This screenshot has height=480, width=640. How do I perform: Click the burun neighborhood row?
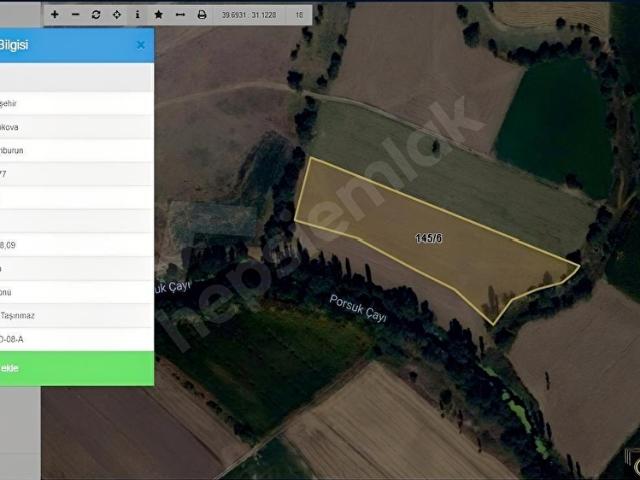coord(77,150)
